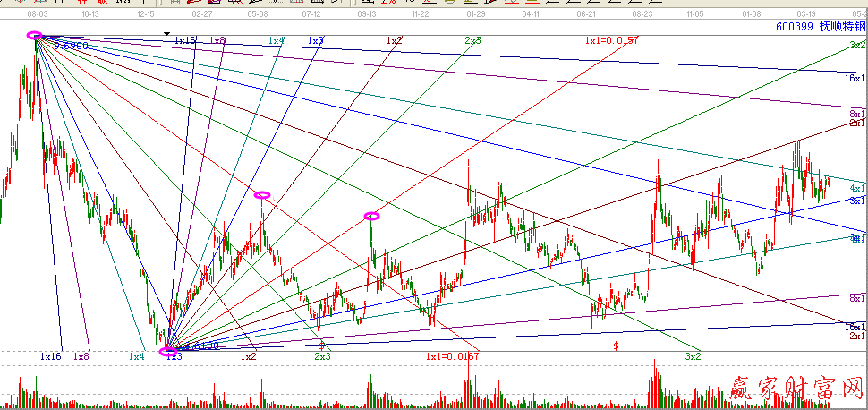
Task: Click the 06-21 date on time axis
Action: pyautogui.click(x=586, y=15)
